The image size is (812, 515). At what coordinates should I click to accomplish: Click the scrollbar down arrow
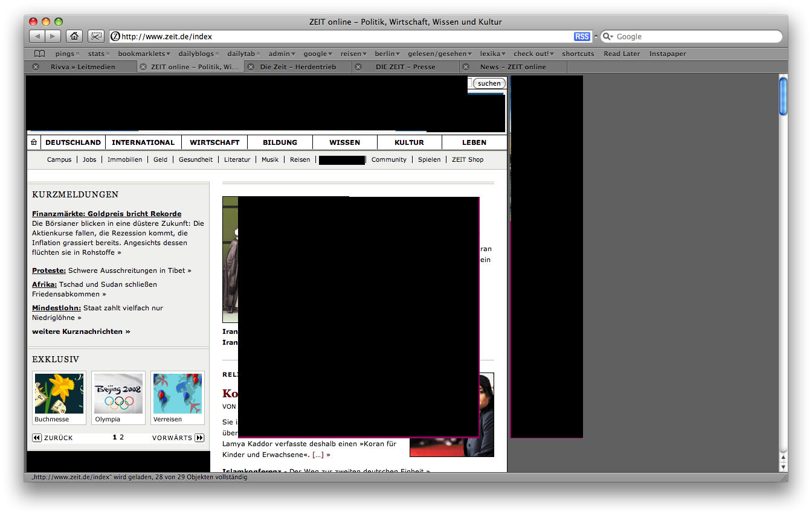click(x=784, y=467)
